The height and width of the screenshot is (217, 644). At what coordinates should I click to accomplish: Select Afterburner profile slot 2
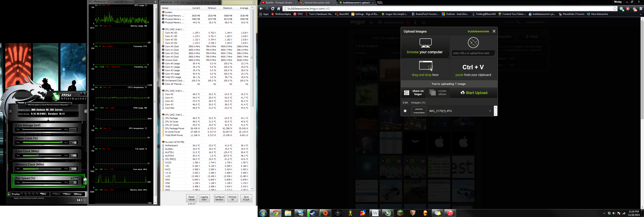(26, 194)
